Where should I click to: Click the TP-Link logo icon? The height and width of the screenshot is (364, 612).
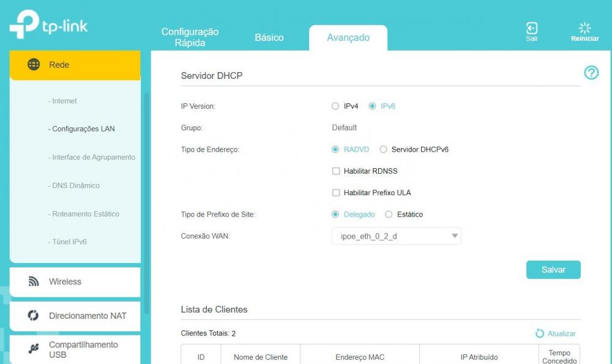pyautogui.click(x=24, y=25)
